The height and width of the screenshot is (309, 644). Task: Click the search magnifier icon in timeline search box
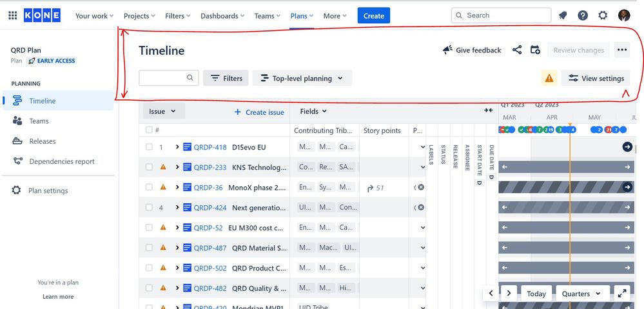pyautogui.click(x=190, y=77)
